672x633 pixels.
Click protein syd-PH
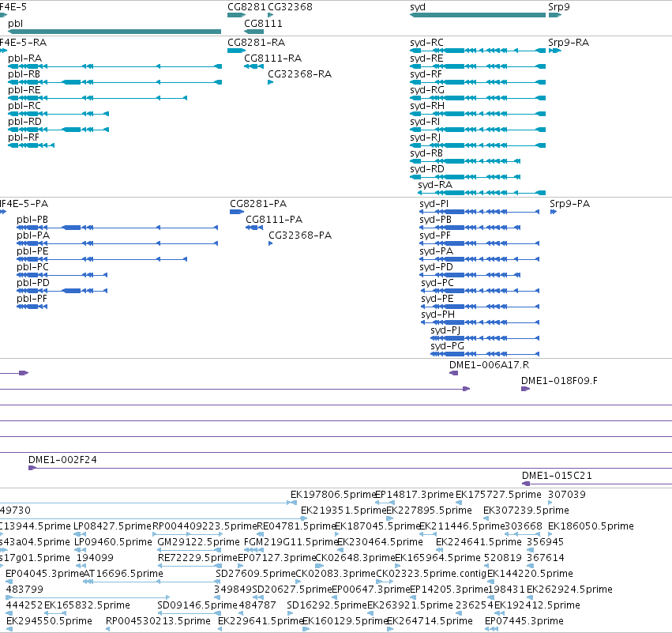[480, 322]
